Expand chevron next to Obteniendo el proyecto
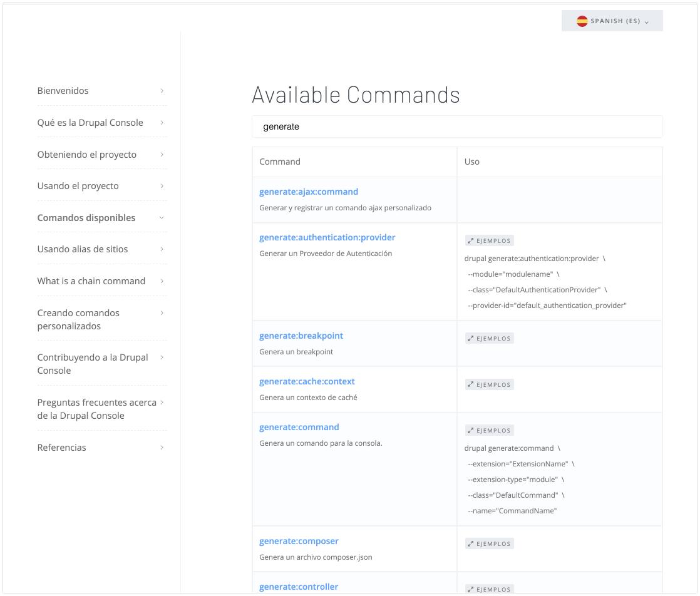This screenshot has width=700, height=596. tap(162, 155)
